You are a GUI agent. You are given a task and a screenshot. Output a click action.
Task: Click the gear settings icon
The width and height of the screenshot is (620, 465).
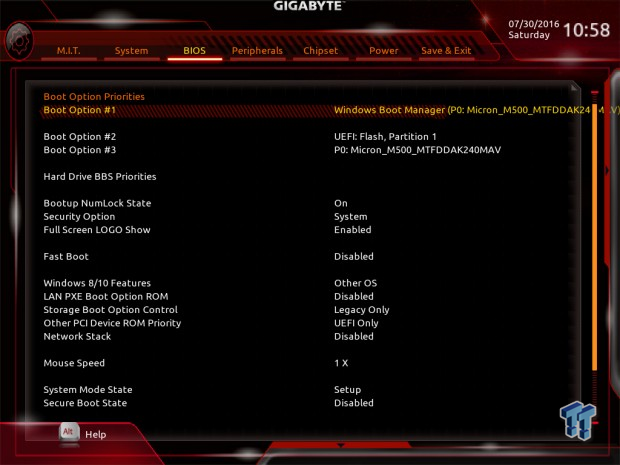click(x=19, y=41)
